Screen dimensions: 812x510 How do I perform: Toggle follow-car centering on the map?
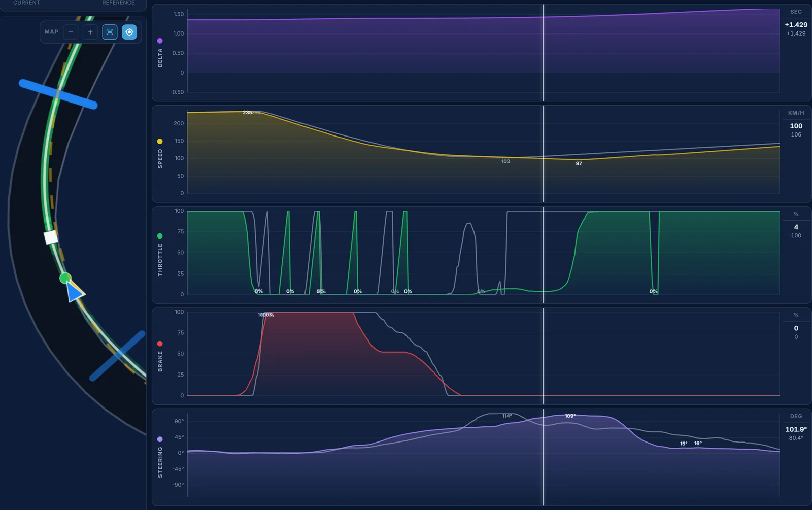(x=129, y=32)
